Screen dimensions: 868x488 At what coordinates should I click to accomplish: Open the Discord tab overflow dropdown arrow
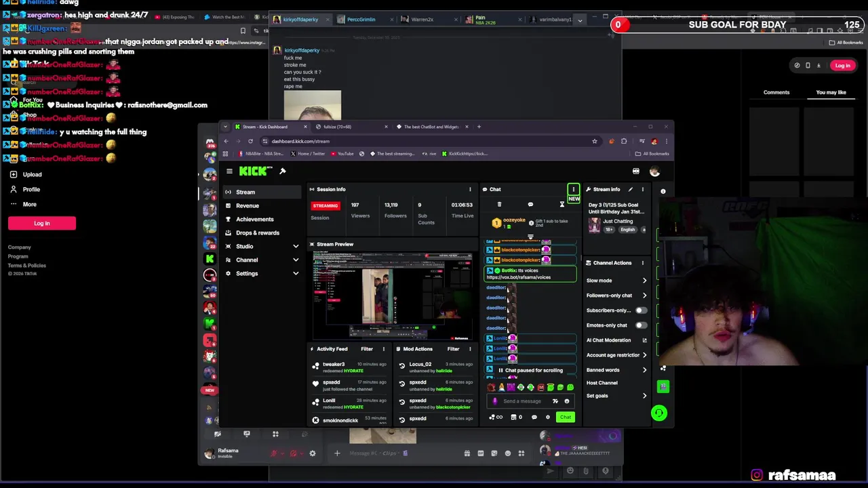coord(580,20)
